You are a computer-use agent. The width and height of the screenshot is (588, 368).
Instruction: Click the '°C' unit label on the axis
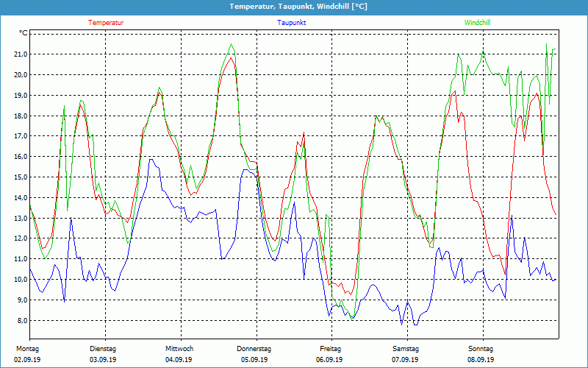point(24,33)
